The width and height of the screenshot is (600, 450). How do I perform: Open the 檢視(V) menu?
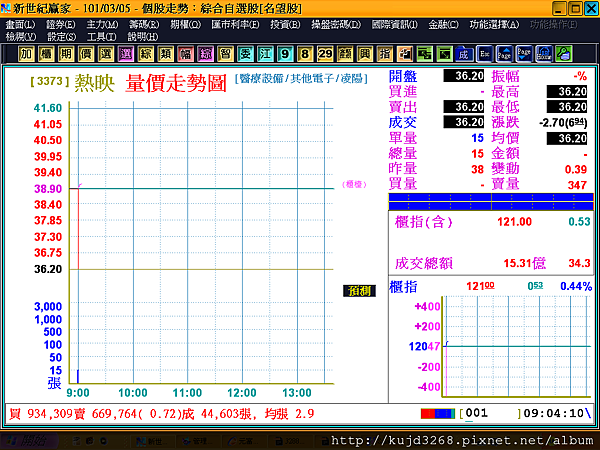21,37
